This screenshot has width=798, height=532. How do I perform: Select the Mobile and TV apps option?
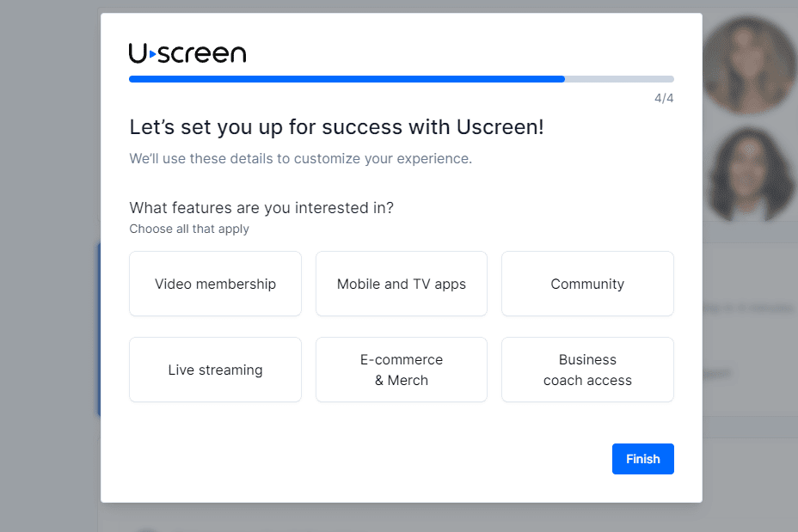click(x=401, y=284)
